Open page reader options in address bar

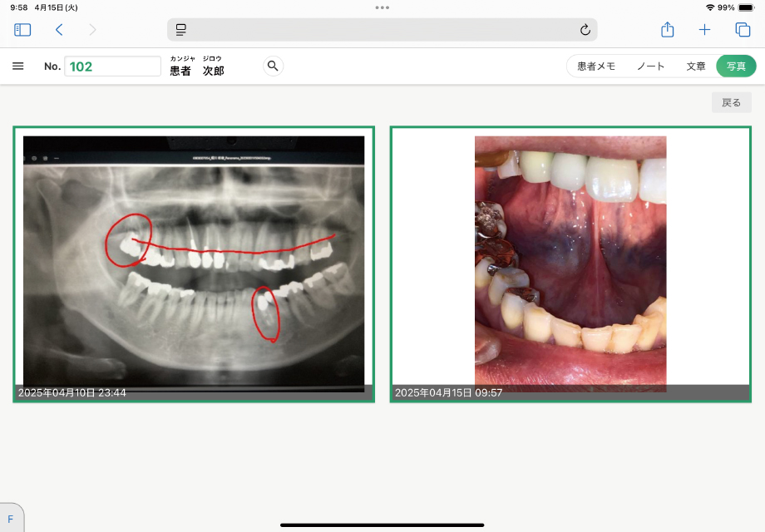pos(180,30)
